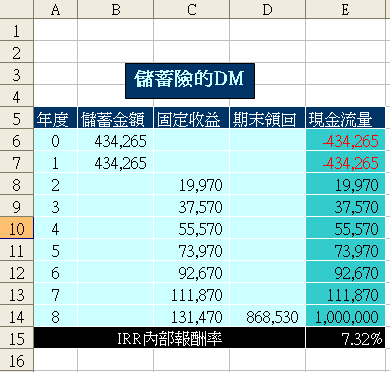Select column D header
Viewport: 390px width, 372px height.
(x=267, y=9)
